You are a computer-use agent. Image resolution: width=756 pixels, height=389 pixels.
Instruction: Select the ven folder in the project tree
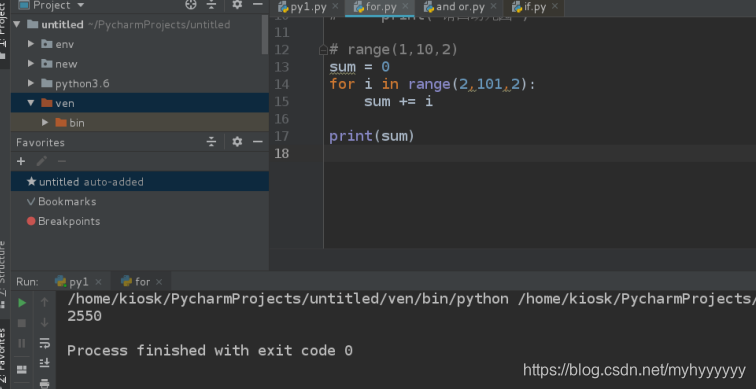click(x=140, y=103)
